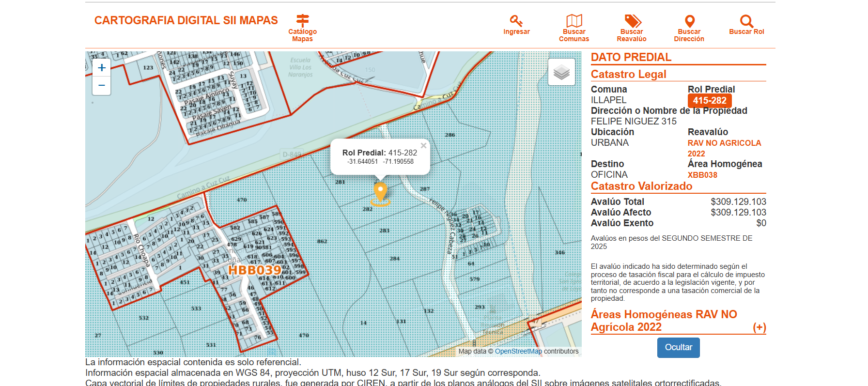868x386 pixels.
Task: Zoom in on the map
Action: 102,68
